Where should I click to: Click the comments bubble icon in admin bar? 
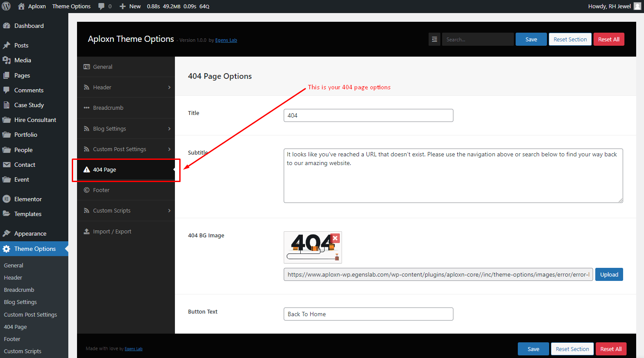tap(101, 7)
